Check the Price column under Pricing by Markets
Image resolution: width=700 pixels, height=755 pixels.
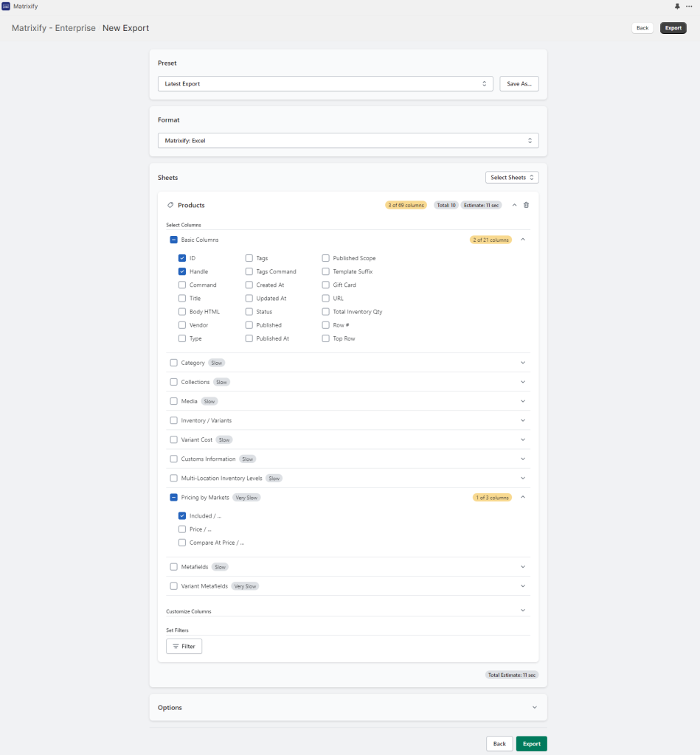click(181, 529)
